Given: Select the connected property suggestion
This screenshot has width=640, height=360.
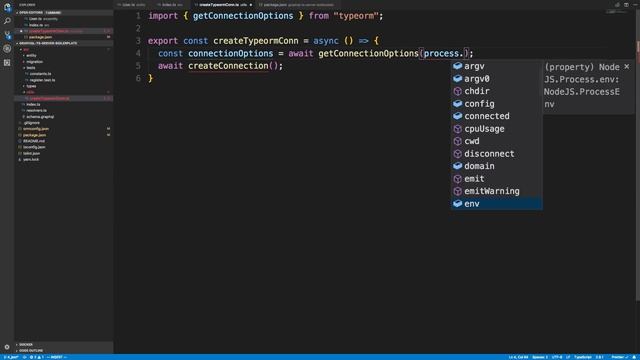Looking at the screenshot, I should pos(497,116).
